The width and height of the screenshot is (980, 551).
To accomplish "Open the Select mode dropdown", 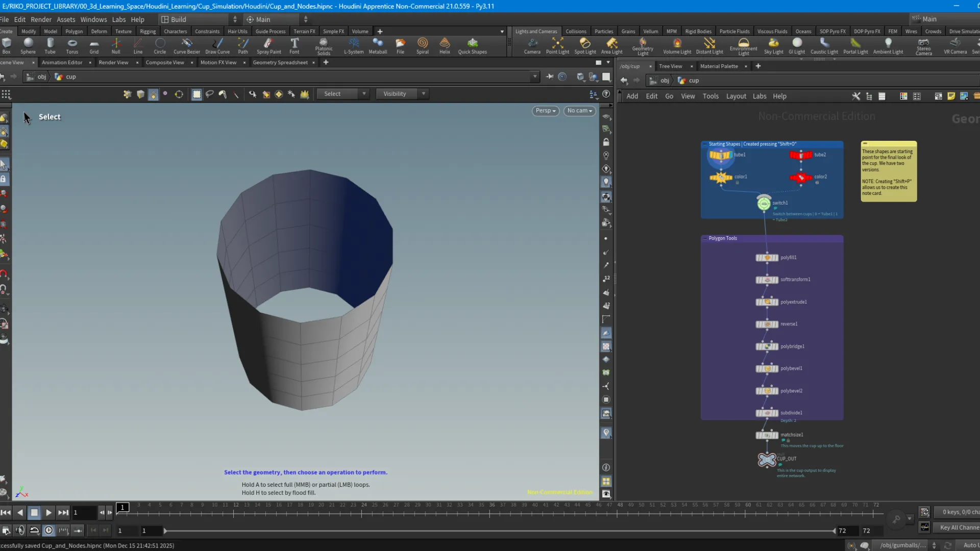I will pyautogui.click(x=342, y=94).
